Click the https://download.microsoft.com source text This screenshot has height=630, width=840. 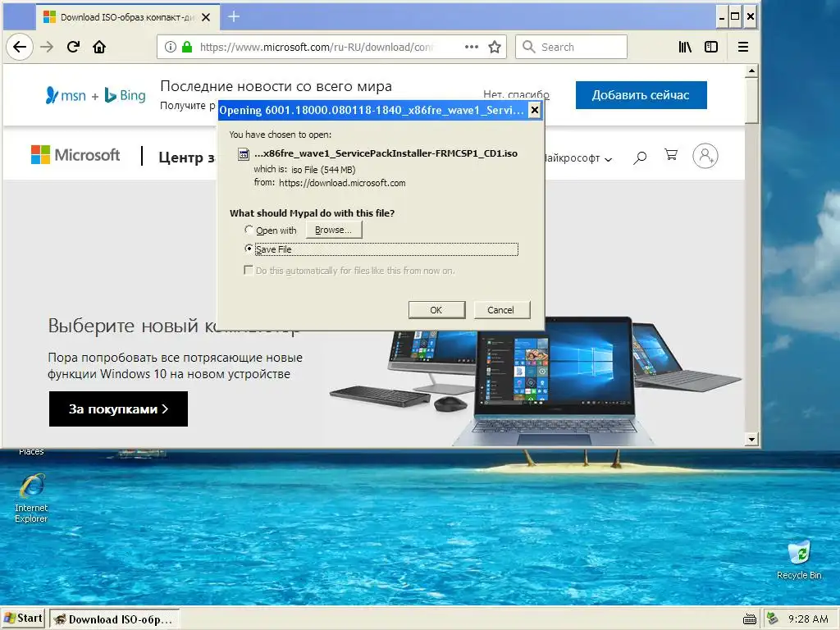pyautogui.click(x=342, y=183)
